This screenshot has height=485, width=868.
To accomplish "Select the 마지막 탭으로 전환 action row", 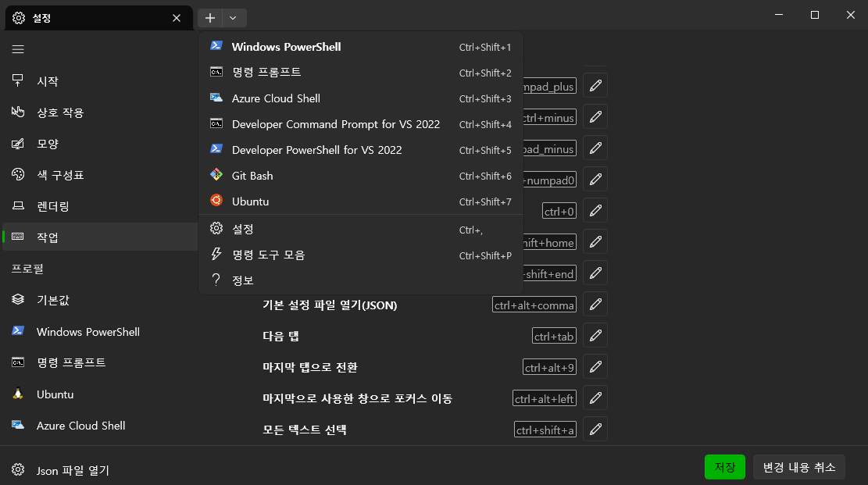I will pyautogui.click(x=434, y=366).
